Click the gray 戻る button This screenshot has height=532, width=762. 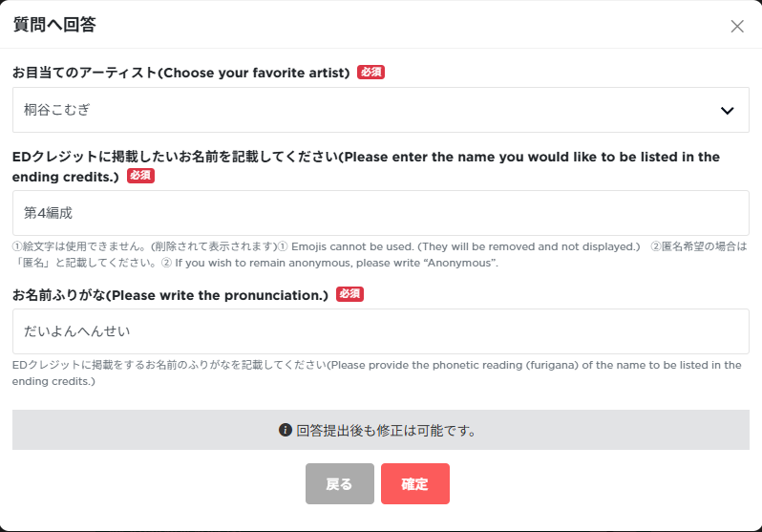(x=340, y=484)
